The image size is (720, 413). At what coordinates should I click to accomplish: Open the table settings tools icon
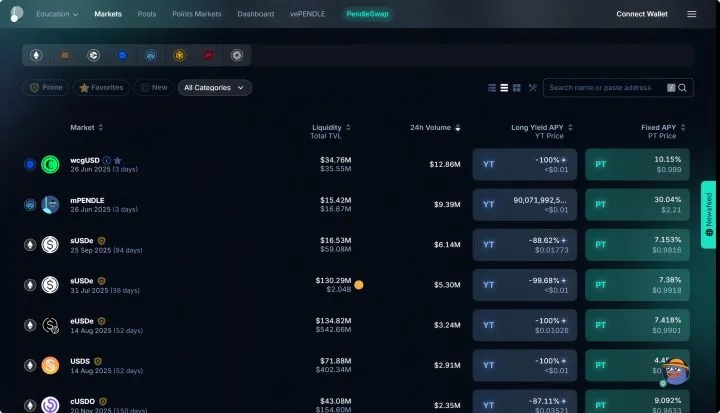[532, 88]
